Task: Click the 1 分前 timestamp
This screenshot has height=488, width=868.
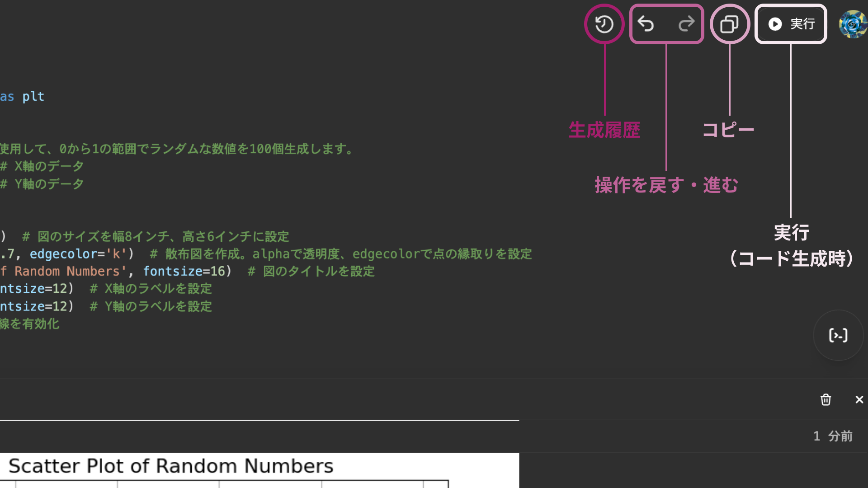Action: (x=833, y=436)
